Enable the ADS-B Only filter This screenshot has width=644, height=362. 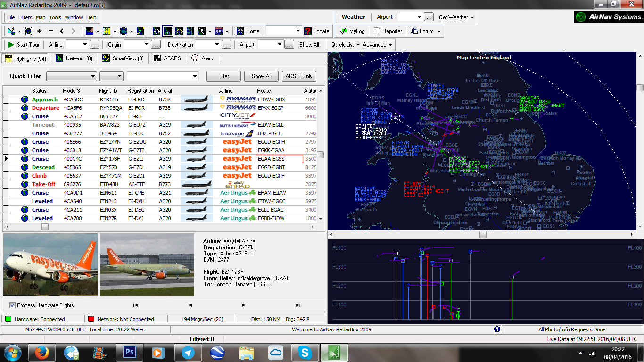[299, 76]
